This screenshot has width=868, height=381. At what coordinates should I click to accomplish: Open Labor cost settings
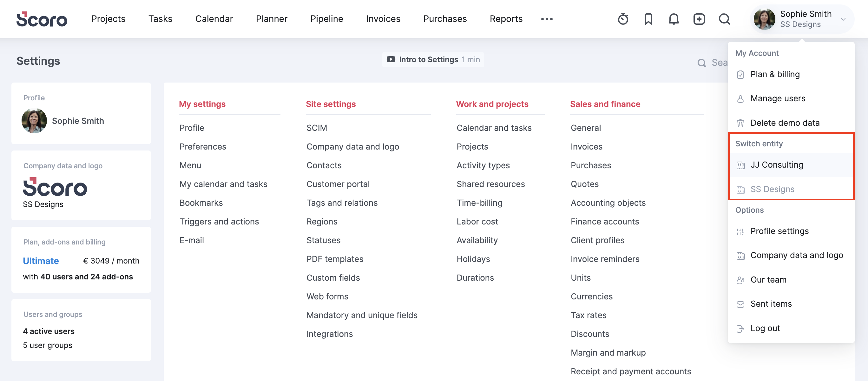pos(477,222)
